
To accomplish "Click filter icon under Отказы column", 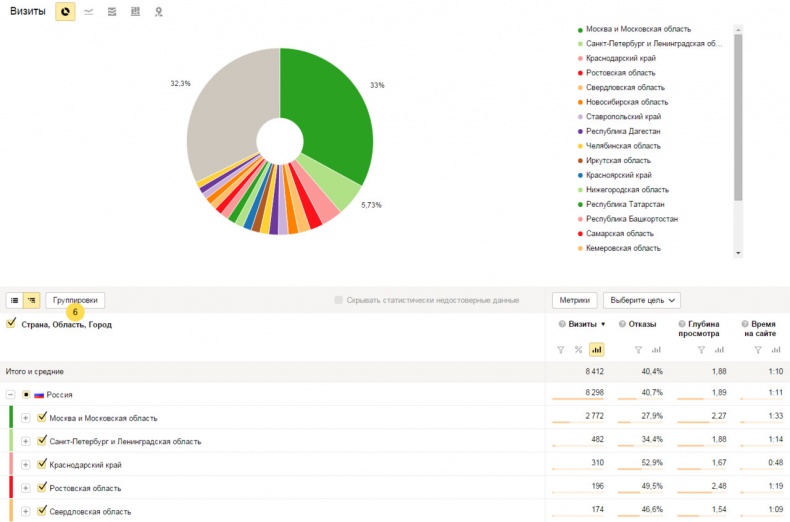I will (638, 349).
